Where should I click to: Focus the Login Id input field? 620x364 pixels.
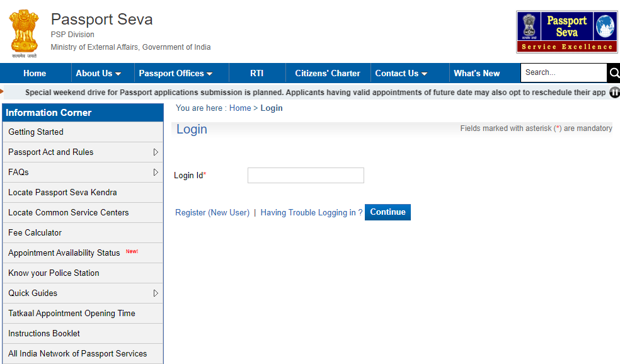[306, 175]
